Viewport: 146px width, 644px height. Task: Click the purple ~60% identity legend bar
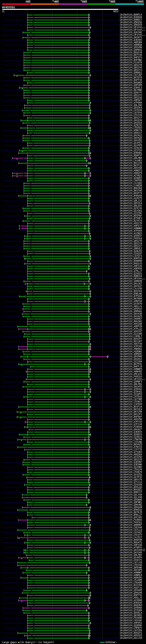click(x=73, y=4)
